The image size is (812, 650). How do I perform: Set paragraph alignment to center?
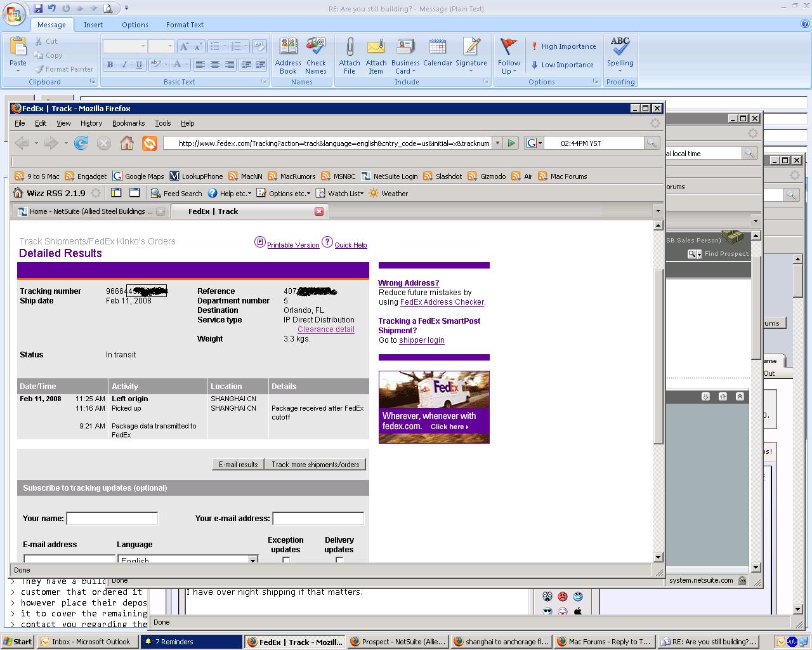[215, 64]
